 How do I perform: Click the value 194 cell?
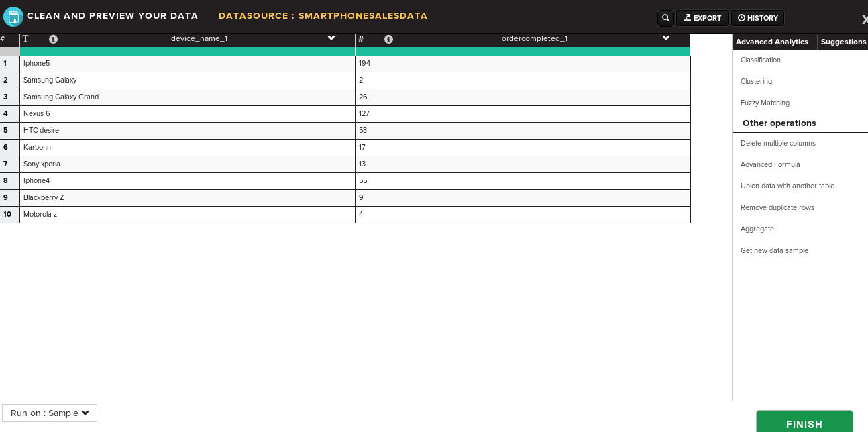click(523, 64)
